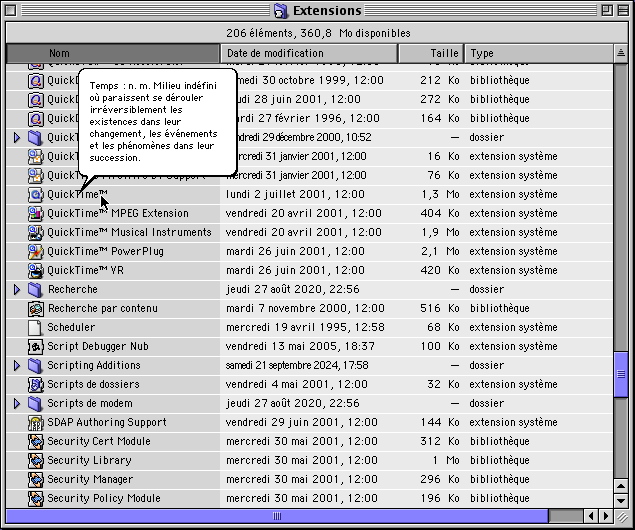Select the Scripts de dossiers icon
The width and height of the screenshot is (635, 530).
36,385
